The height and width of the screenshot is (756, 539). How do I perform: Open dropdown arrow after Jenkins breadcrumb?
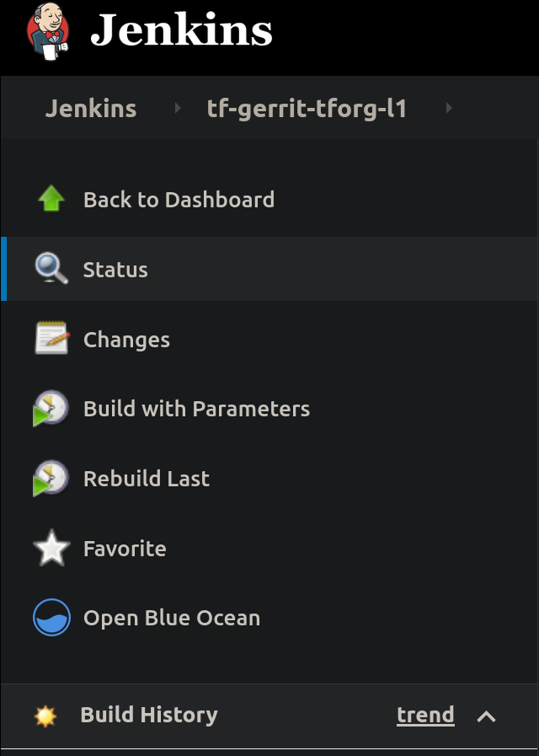click(177, 108)
